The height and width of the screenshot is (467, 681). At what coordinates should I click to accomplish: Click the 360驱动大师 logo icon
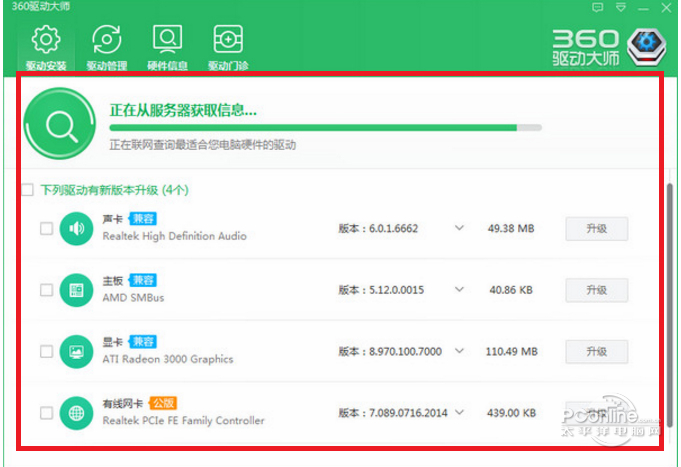647,47
